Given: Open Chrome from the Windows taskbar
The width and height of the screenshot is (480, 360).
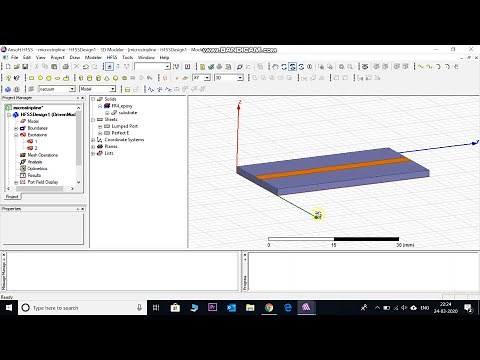Looking at the screenshot, I should tap(269, 307).
